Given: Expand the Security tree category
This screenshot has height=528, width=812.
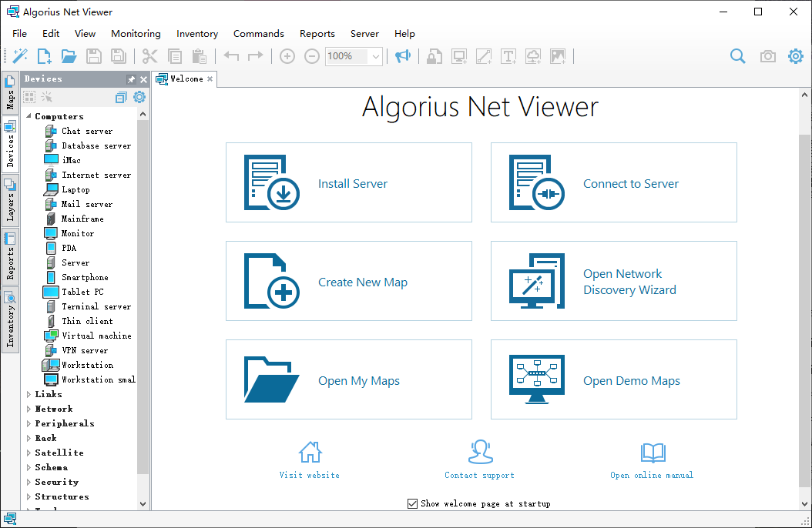Looking at the screenshot, I should tap(29, 482).
